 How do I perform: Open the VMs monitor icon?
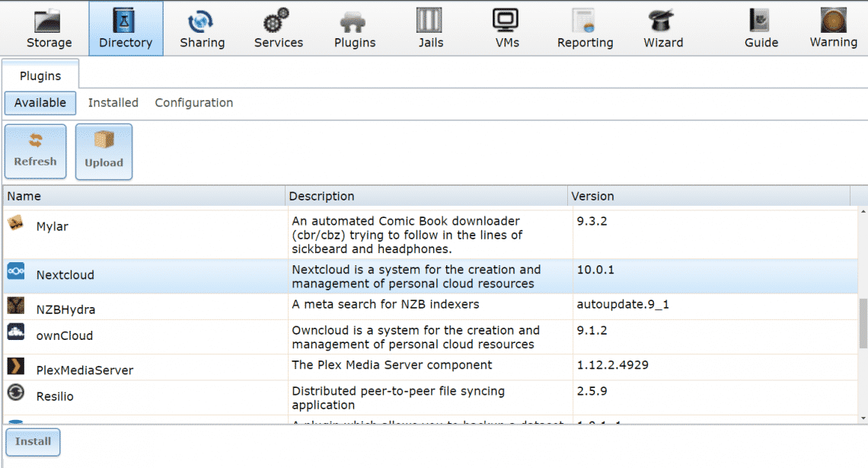[x=506, y=21]
